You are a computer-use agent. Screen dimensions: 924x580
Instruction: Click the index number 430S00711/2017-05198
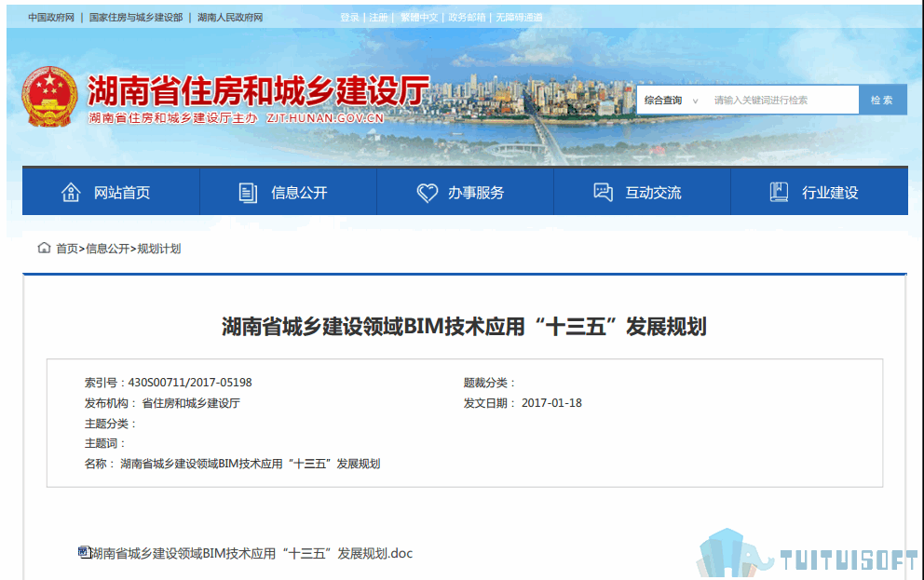[x=190, y=382]
